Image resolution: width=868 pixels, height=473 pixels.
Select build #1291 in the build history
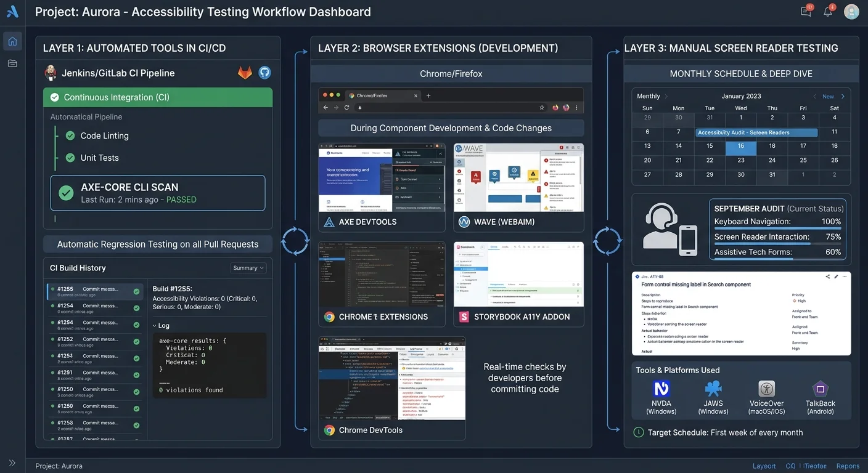pos(95,375)
